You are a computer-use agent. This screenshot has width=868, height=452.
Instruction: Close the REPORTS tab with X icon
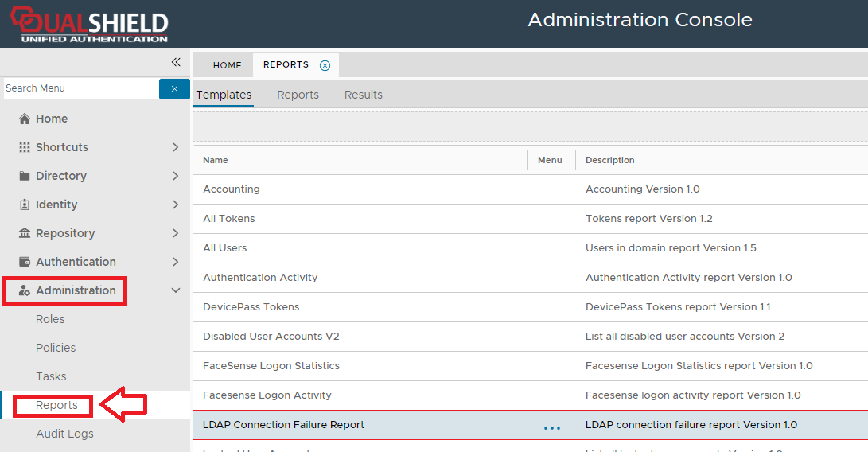(325, 65)
